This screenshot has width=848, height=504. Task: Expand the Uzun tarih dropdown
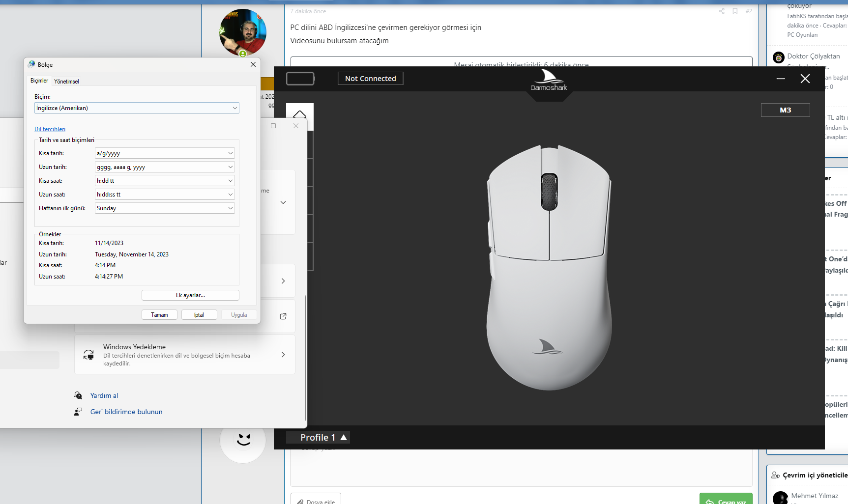tap(165, 167)
